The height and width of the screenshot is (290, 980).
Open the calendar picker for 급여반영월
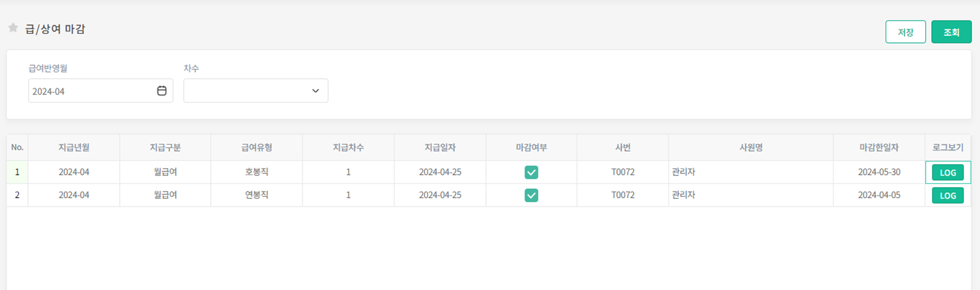(x=161, y=91)
